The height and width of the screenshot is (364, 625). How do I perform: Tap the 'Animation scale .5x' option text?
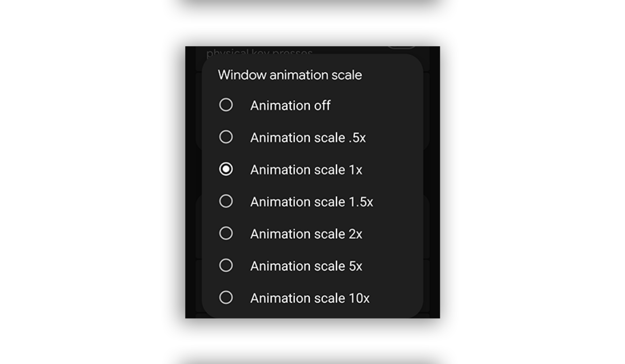click(x=308, y=138)
